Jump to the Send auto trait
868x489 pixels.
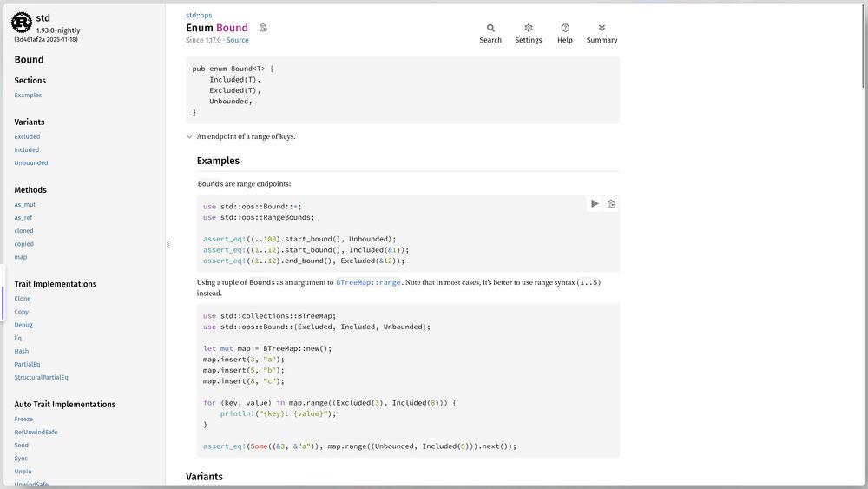pos(21,446)
